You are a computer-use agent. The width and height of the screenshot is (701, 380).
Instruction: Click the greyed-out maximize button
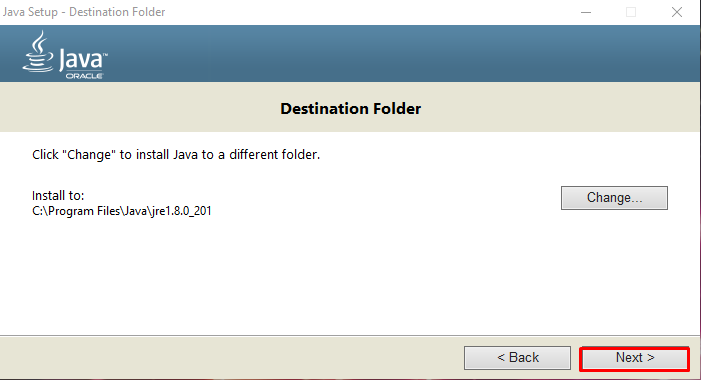pos(631,12)
